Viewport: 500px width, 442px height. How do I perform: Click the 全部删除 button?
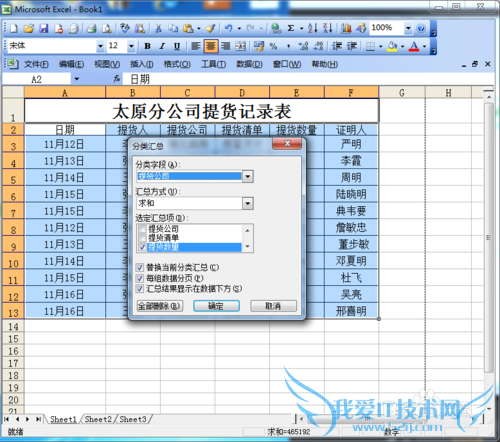click(x=160, y=306)
